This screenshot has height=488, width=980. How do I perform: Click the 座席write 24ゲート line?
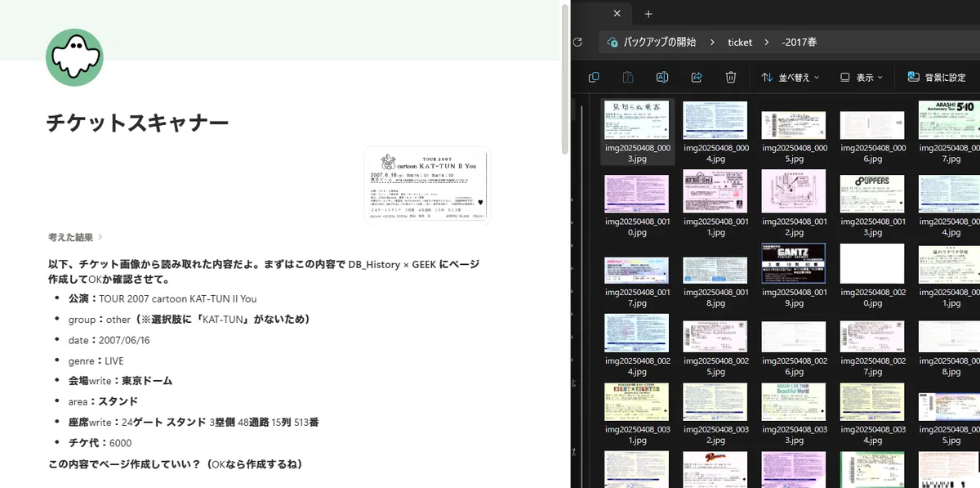(194, 423)
